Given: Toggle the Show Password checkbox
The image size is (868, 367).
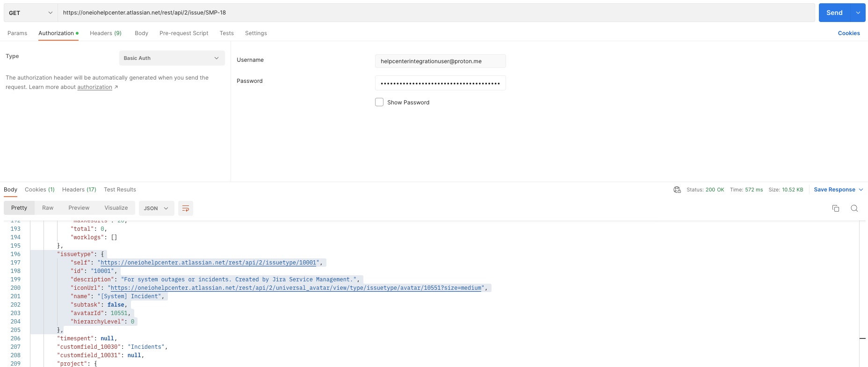Looking at the screenshot, I should [379, 102].
